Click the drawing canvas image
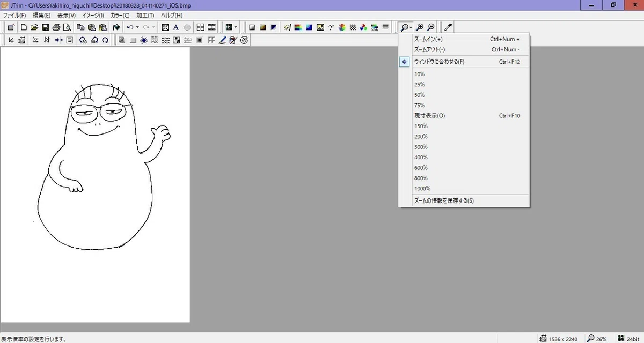 point(95,185)
